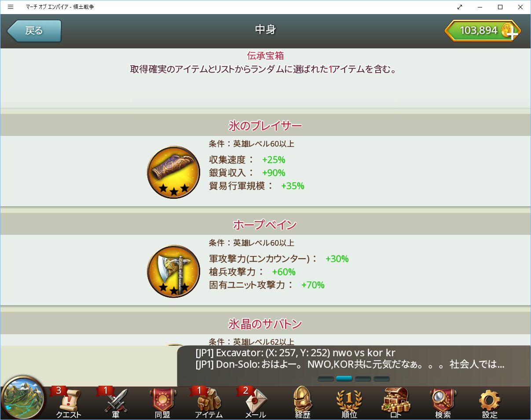Open the クエスト scroll icon
Screen dimensions: 531x420
click(x=69, y=402)
